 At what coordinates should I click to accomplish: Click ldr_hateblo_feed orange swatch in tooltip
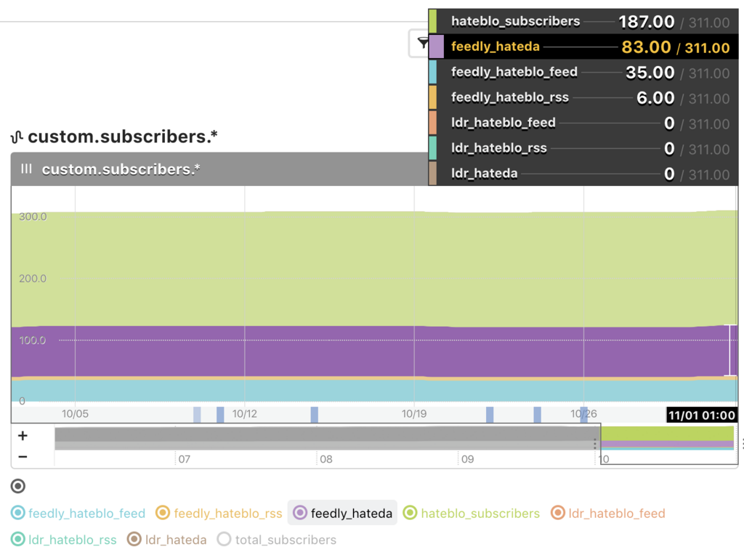pyautogui.click(x=433, y=123)
